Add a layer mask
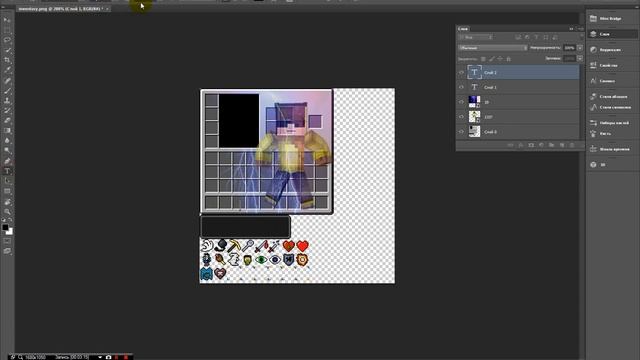The image size is (640, 360). 531,145
